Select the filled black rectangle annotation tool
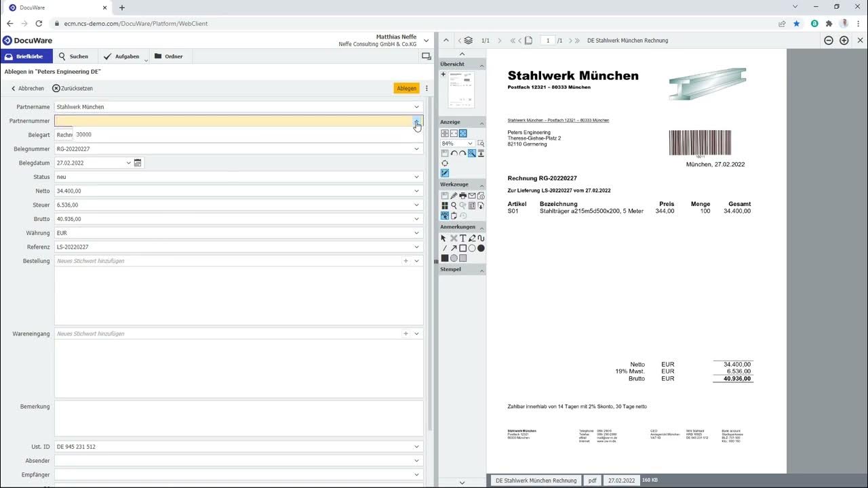Screen dimensions: 868x488 (445, 258)
